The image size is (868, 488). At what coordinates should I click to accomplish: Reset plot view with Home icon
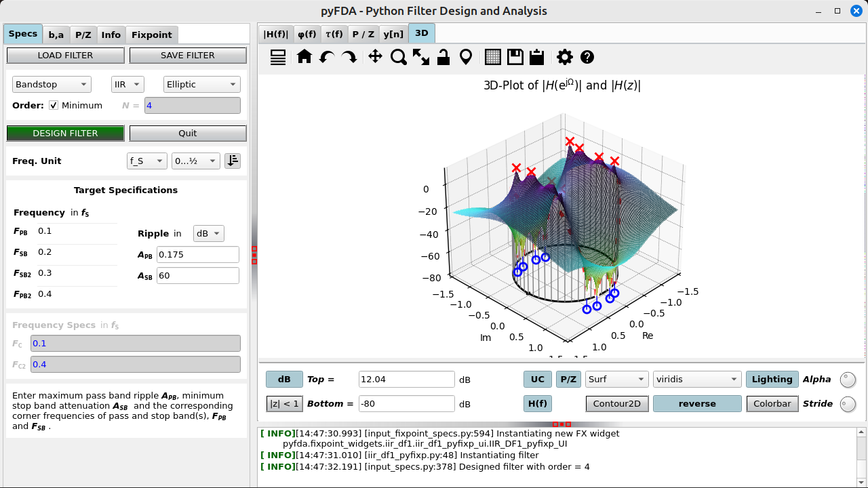pyautogui.click(x=304, y=57)
